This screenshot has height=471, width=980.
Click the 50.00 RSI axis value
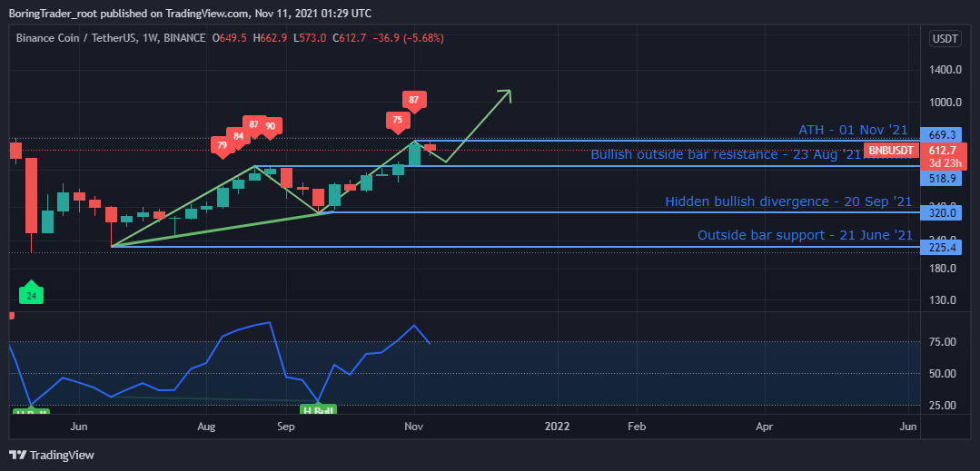(944, 374)
